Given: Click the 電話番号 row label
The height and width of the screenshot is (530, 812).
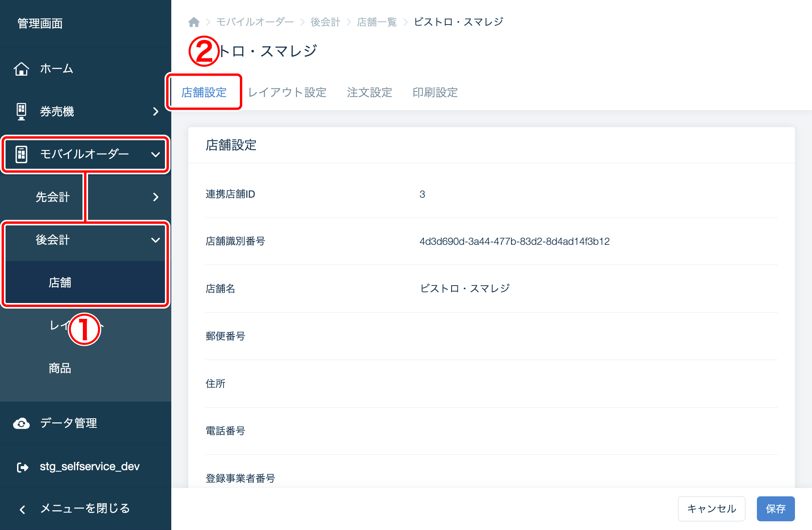Looking at the screenshot, I should [225, 431].
